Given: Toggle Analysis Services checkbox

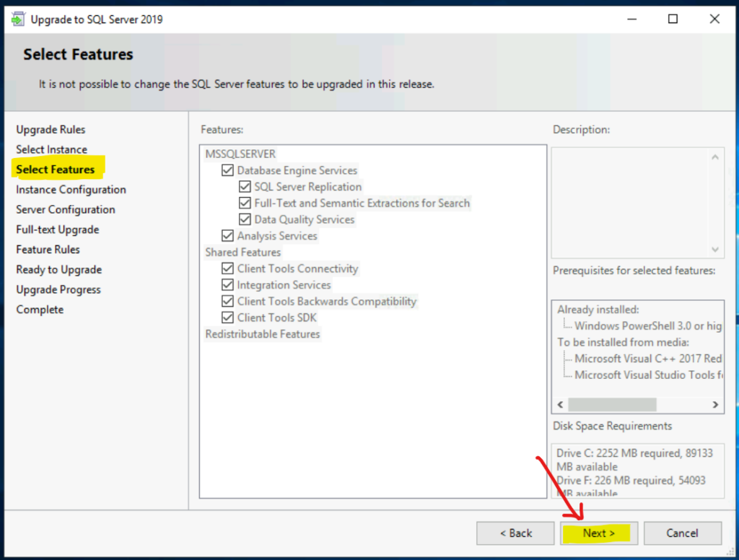Looking at the screenshot, I should pos(227,236).
